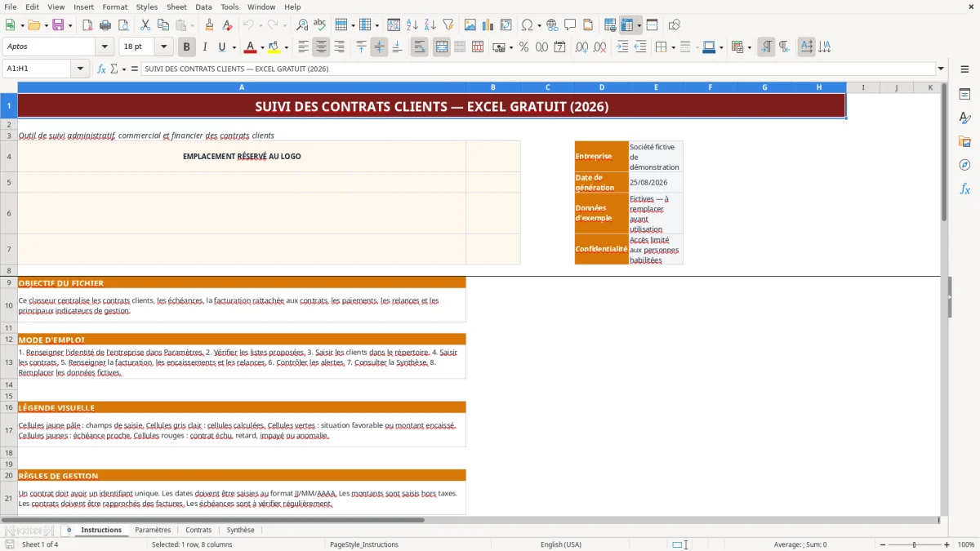Toggle Italic formatting
The height and width of the screenshot is (551, 980).
[x=205, y=47]
